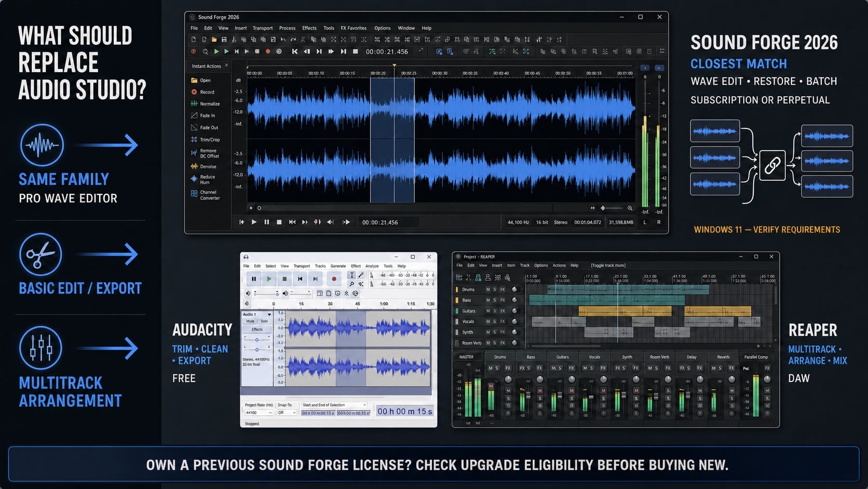Mute the Audio 1 track in Audacity

click(x=250, y=321)
